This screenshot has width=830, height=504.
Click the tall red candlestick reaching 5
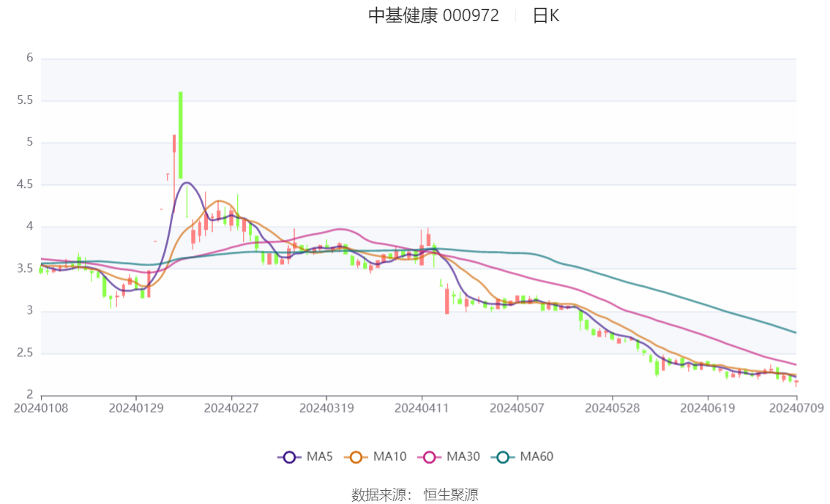174,172
